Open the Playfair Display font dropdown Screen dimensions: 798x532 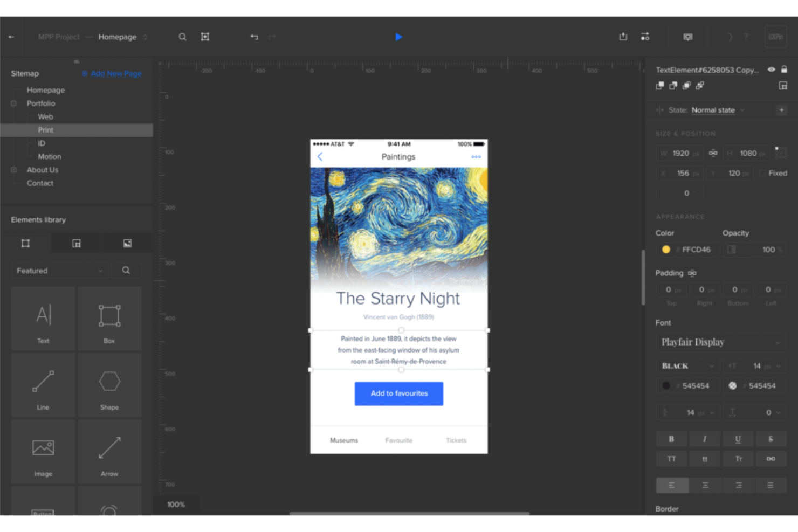(721, 342)
